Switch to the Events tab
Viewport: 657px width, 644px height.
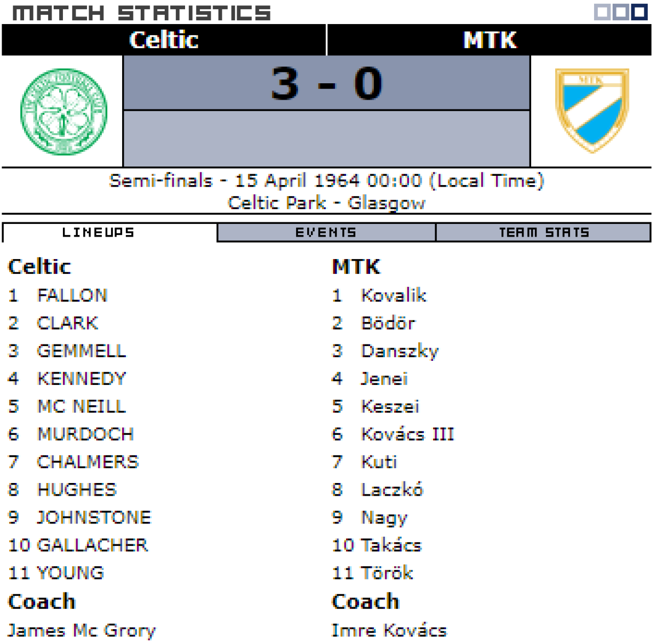326,233
